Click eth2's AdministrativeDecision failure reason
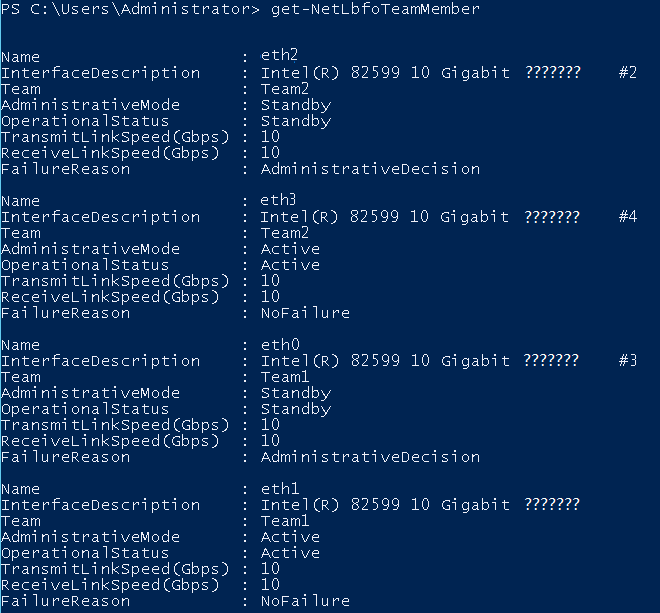 tap(370, 169)
